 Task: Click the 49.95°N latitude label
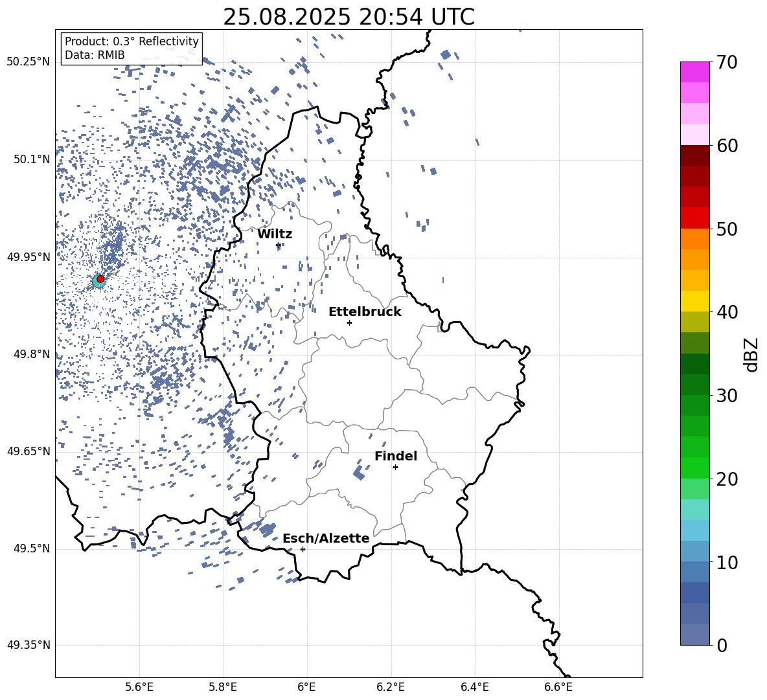29,257
